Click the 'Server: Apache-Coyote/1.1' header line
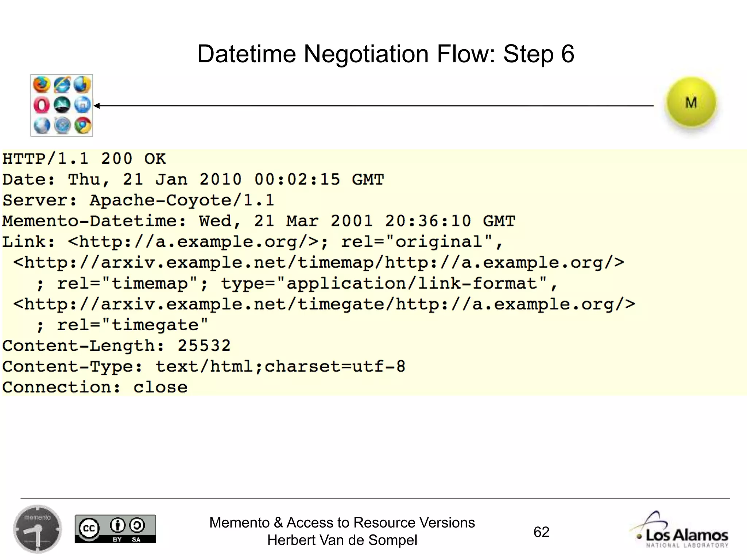Image resolution: width=747 pixels, height=560 pixels. [x=138, y=201]
